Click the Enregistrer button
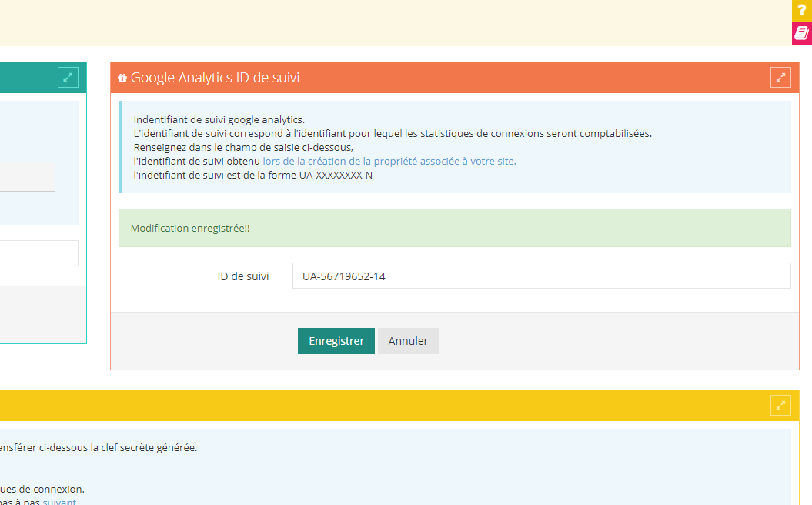This screenshot has width=812, height=505. coord(336,341)
